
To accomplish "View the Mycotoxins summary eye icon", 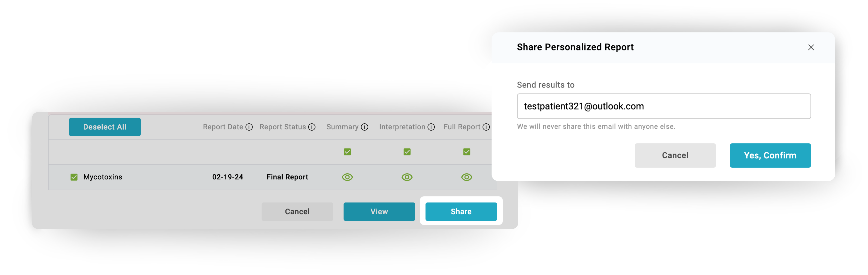I will (x=347, y=177).
